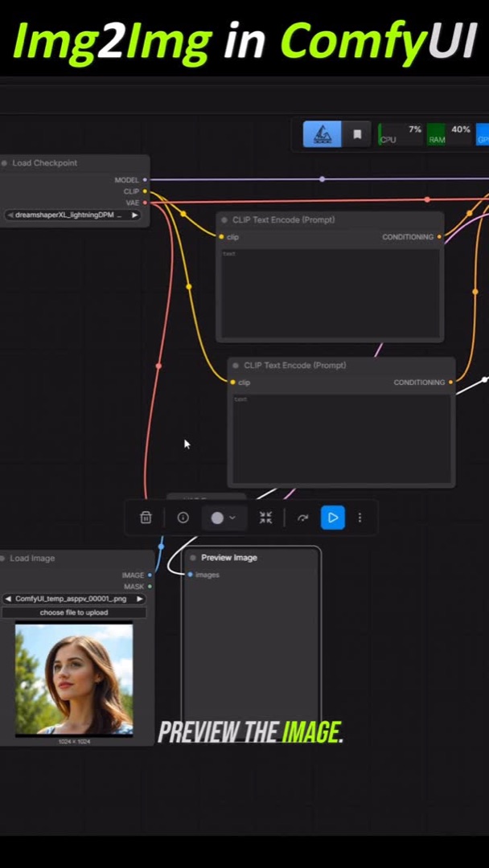Click the woman portrait thumbnail in Load Image
489x868 pixels.
click(74, 679)
